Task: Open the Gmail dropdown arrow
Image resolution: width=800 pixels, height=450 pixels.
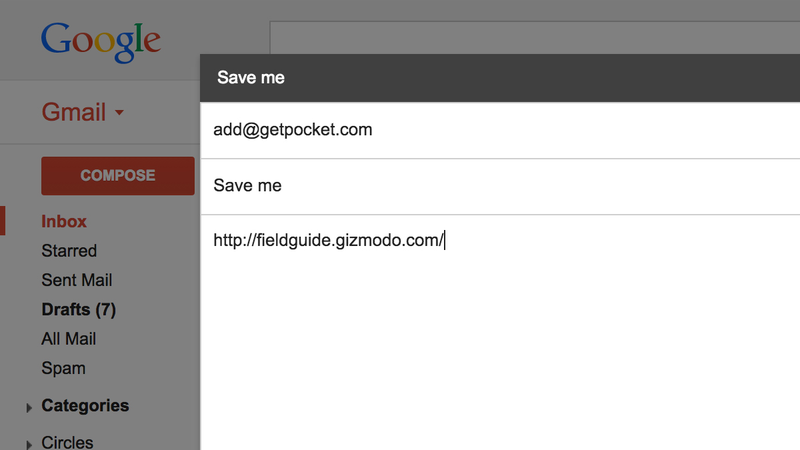Action: point(119,112)
